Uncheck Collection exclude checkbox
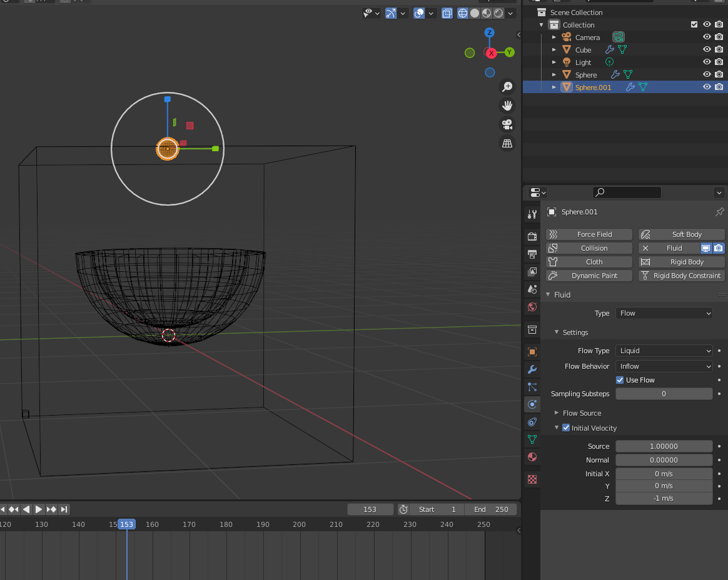 (x=694, y=24)
